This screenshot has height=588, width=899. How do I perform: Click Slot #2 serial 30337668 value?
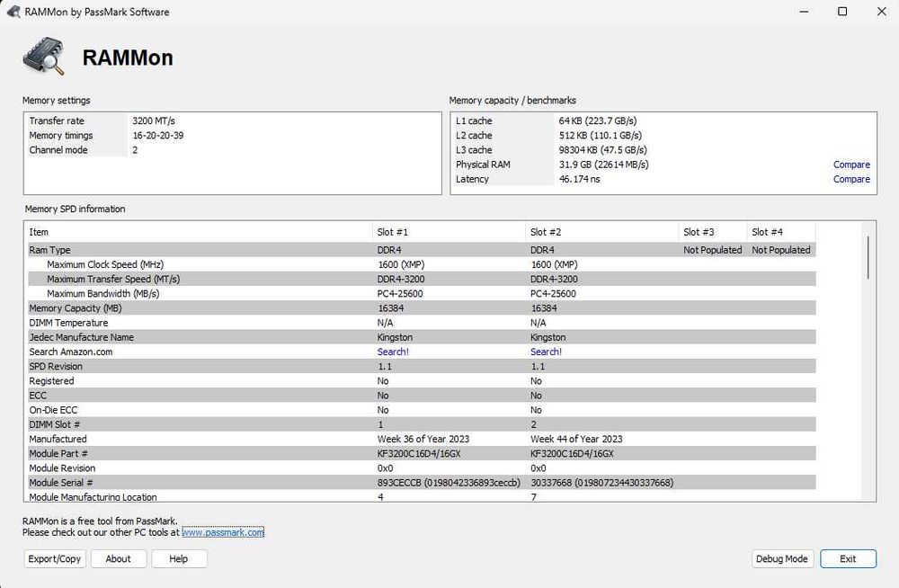(x=602, y=483)
